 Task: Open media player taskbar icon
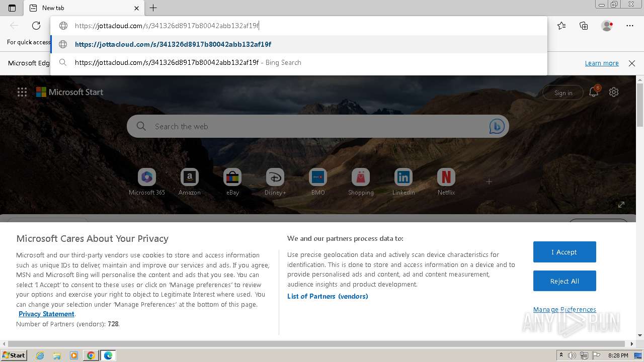point(74,355)
